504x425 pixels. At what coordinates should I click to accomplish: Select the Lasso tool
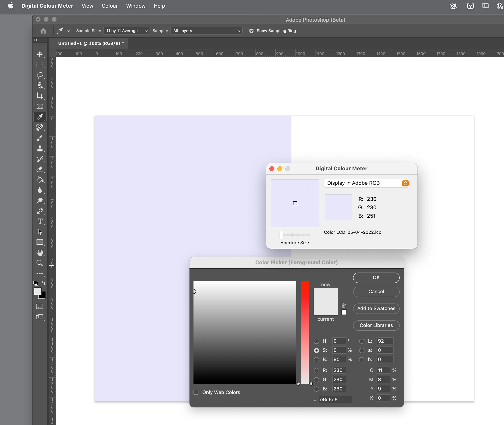pos(40,75)
